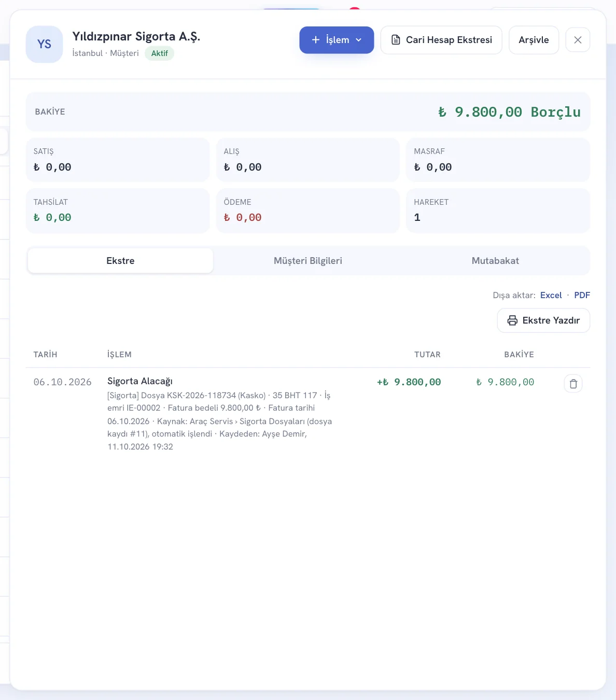Close the Yıldızpınar Sigorta detail panel

[578, 40]
